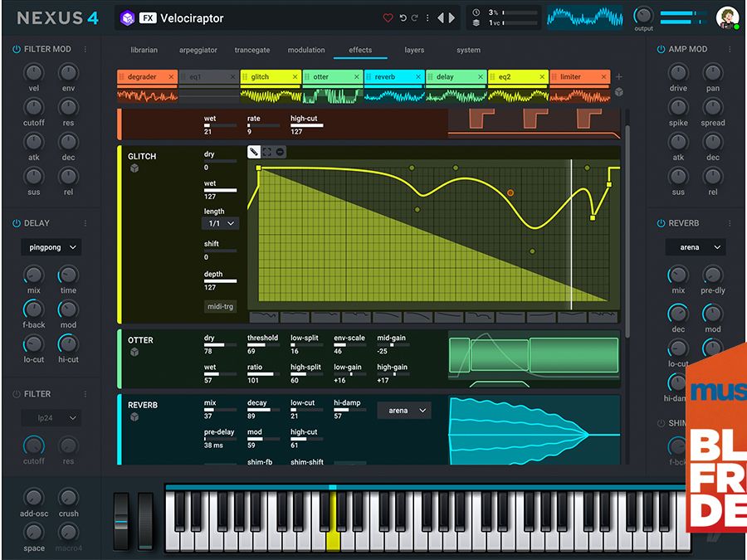The image size is (747, 560).
Task: Click the minus tool in Glitch editor
Action: [x=281, y=152]
